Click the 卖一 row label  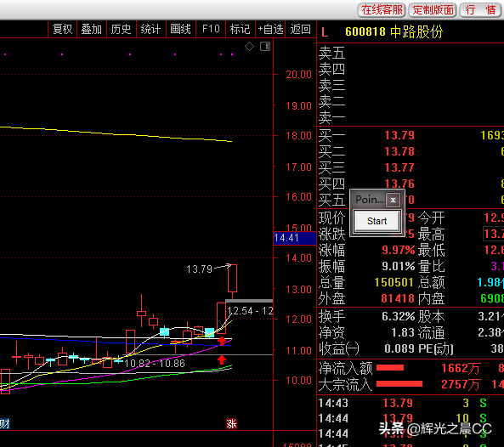(331, 118)
